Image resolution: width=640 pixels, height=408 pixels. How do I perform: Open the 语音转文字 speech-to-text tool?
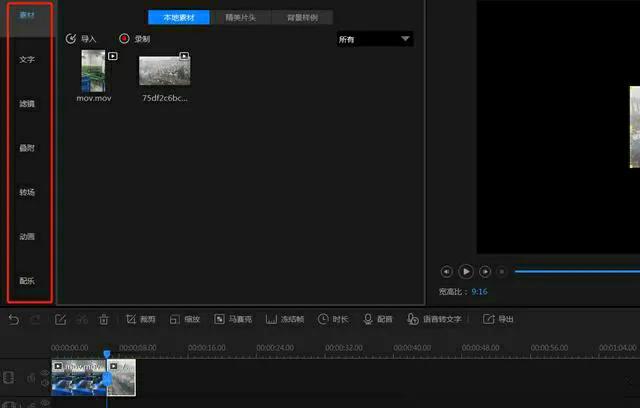(434, 319)
